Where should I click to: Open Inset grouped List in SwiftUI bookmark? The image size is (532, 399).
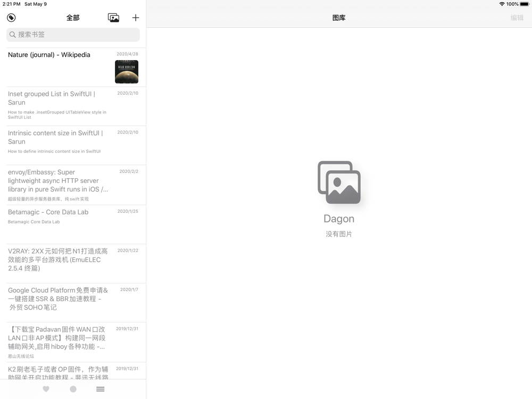click(x=73, y=106)
